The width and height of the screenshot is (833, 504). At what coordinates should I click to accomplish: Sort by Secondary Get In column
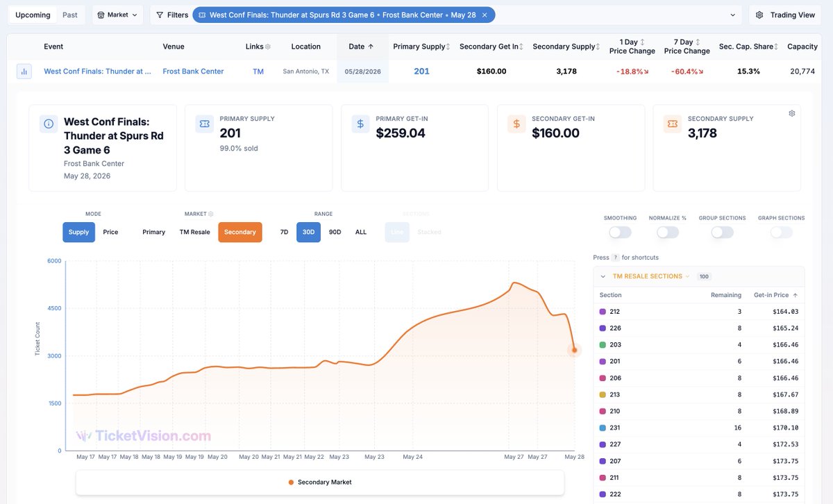point(521,47)
